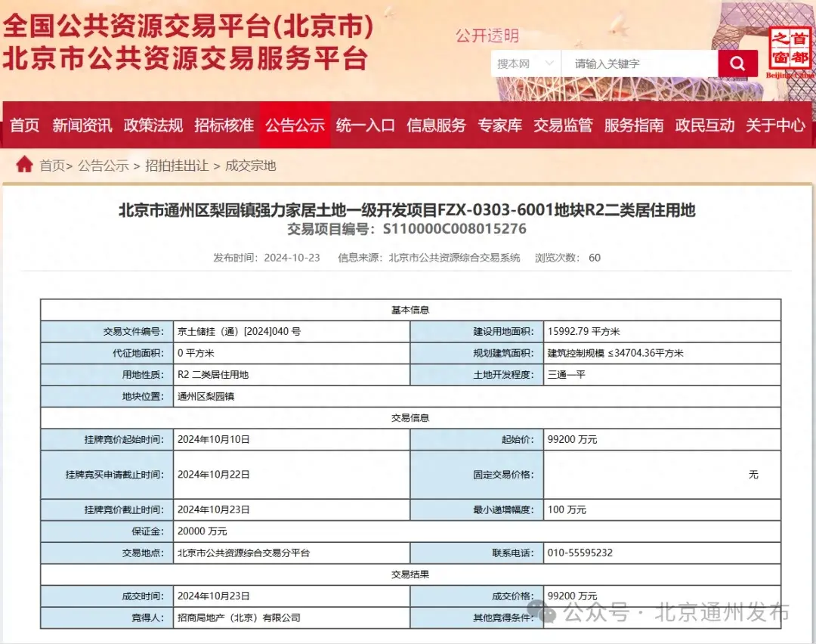Click the 基本信息 section header
The height and width of the screenshot is (644, 816).
click(410, 310)
